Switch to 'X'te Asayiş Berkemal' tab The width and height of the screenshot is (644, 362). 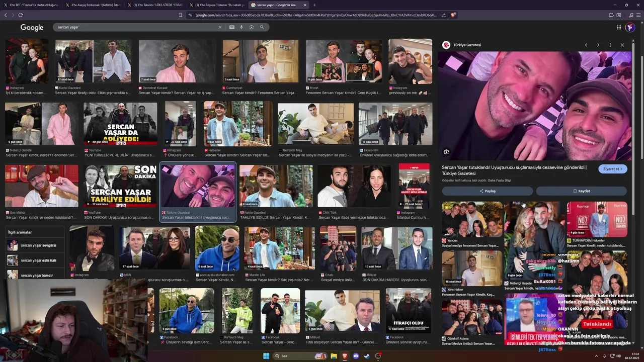click(x=93, y=5)
